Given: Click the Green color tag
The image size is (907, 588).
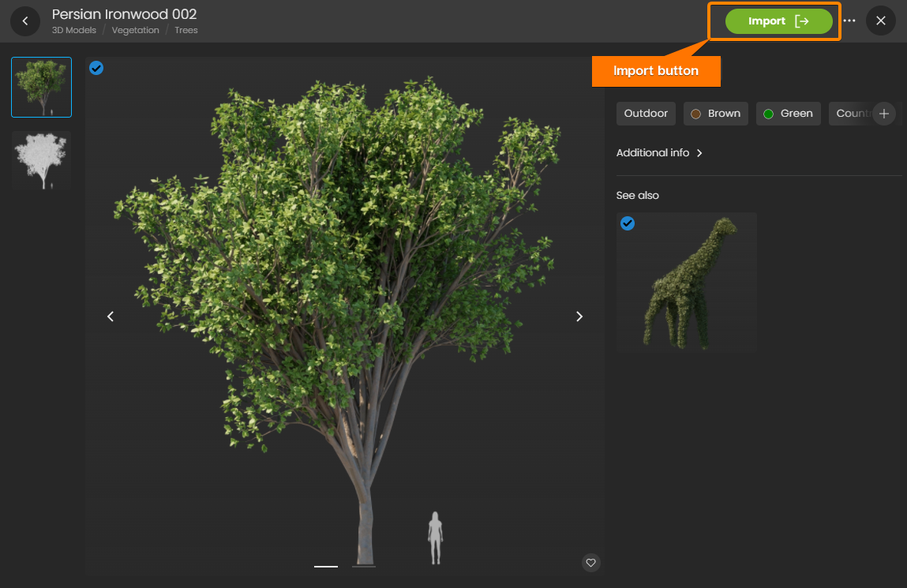Looking at the screenshot, I should (788, 114).
